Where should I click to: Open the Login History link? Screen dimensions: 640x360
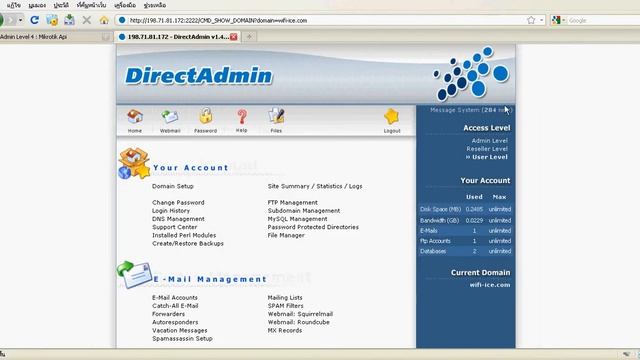point(171,211)
